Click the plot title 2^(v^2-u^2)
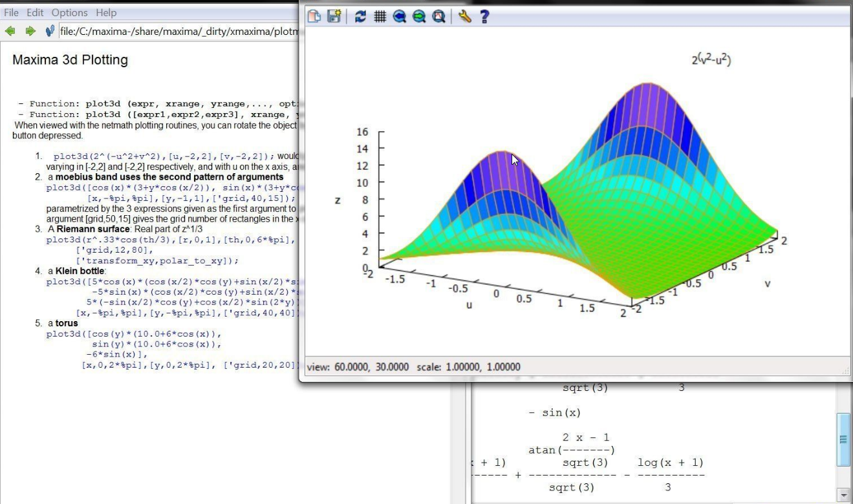Viewport: 853px width, 504px height. 711,59
